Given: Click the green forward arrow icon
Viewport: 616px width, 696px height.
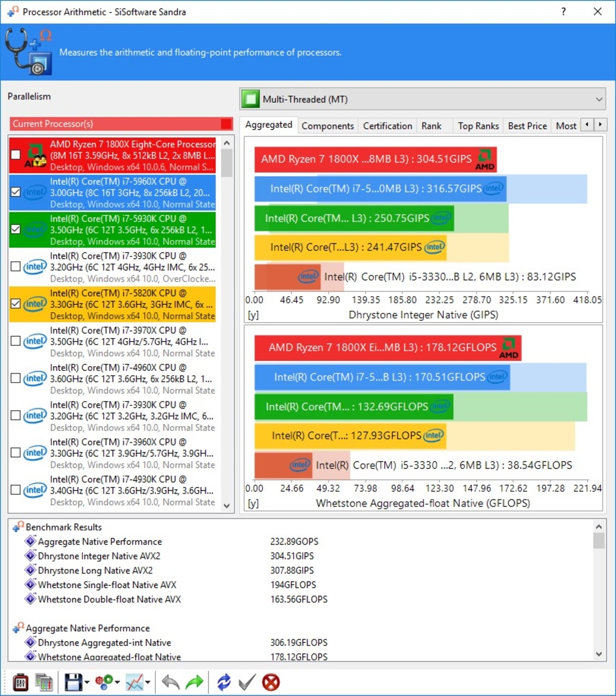Looking at the screenshot, I should pyautogui.click(x=195, y=682).
